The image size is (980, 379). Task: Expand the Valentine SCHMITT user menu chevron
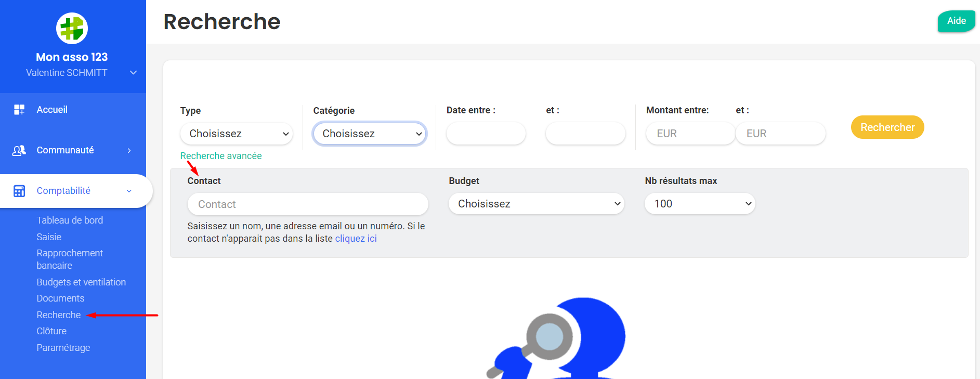point(133,73)
